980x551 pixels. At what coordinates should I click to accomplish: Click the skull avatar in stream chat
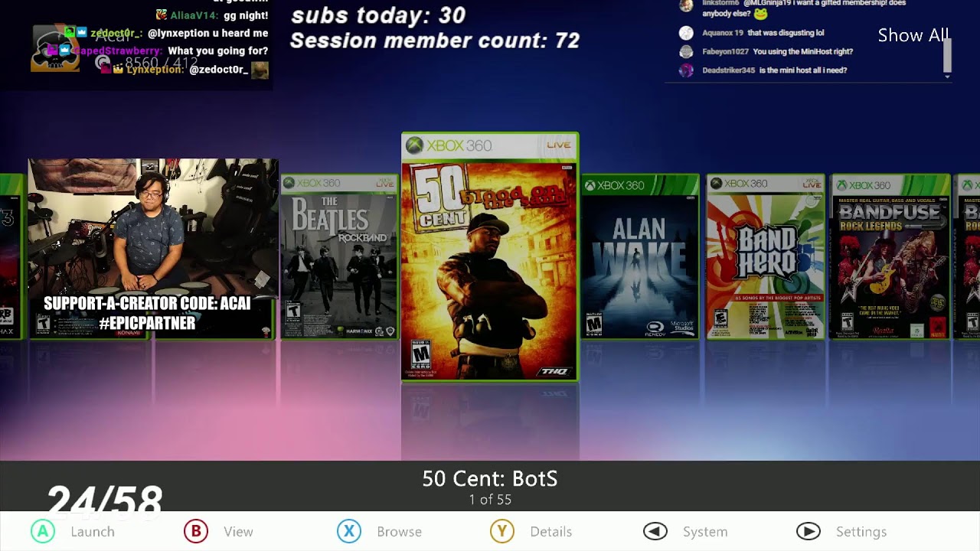click(54, 49)
